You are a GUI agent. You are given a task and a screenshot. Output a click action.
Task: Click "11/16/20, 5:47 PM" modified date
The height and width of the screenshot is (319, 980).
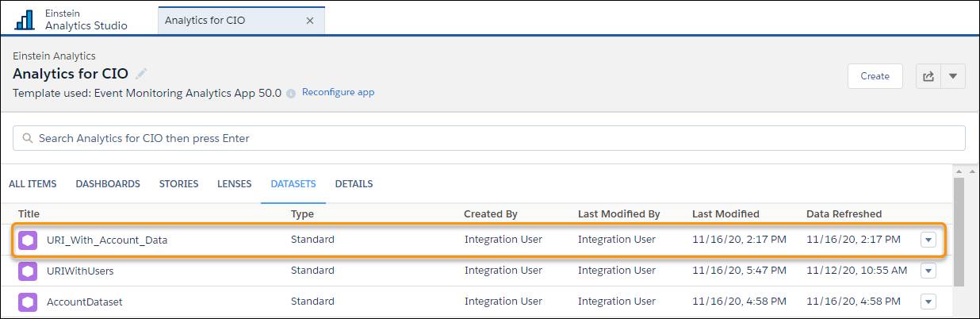point(739,271)
